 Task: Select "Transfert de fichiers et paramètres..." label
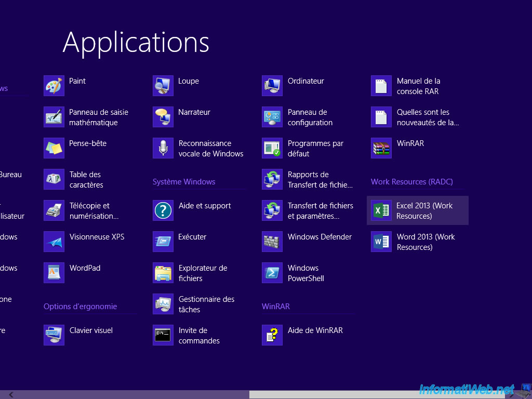click(321, 211)
